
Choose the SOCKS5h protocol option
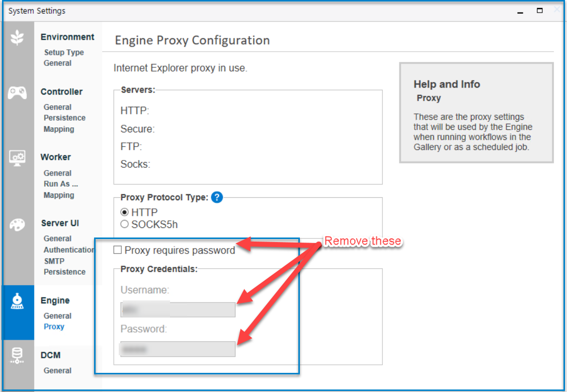[x=124, y=224]
